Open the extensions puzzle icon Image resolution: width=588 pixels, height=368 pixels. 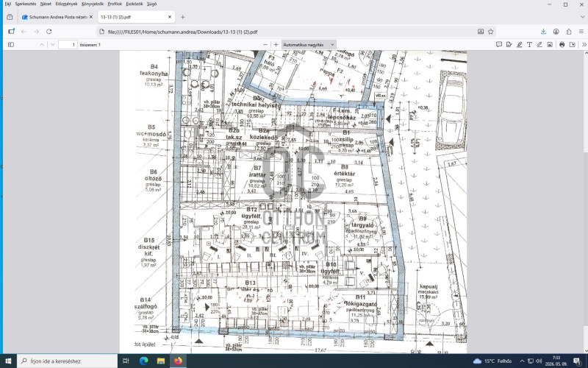click(x=569, y=32)
